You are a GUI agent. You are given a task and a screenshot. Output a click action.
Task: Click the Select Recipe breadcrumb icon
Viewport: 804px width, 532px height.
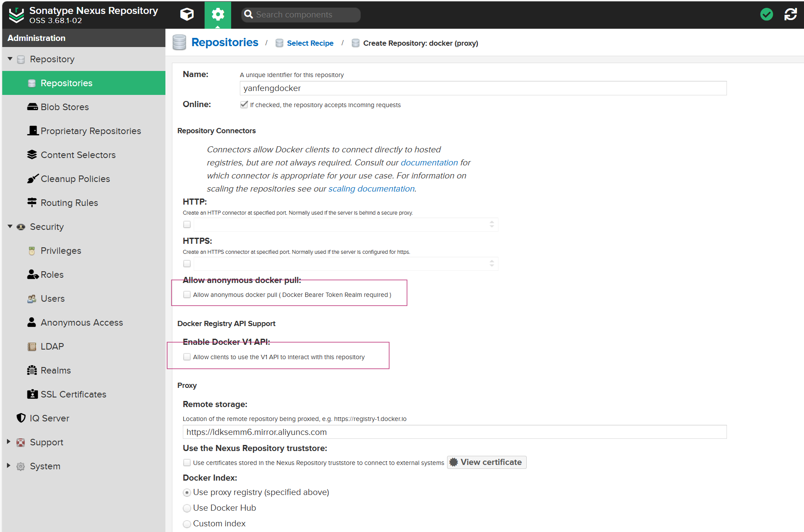click(x=279, y=43)
